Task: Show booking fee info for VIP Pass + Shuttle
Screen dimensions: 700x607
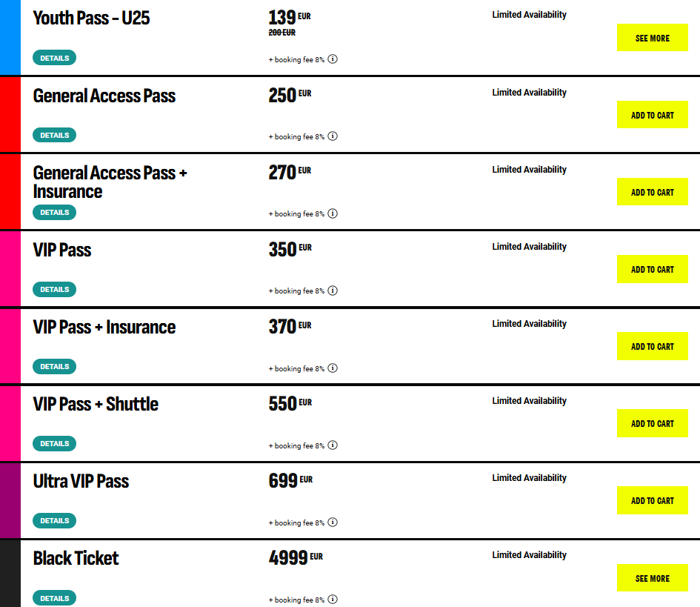Action: tap(333, 445)
